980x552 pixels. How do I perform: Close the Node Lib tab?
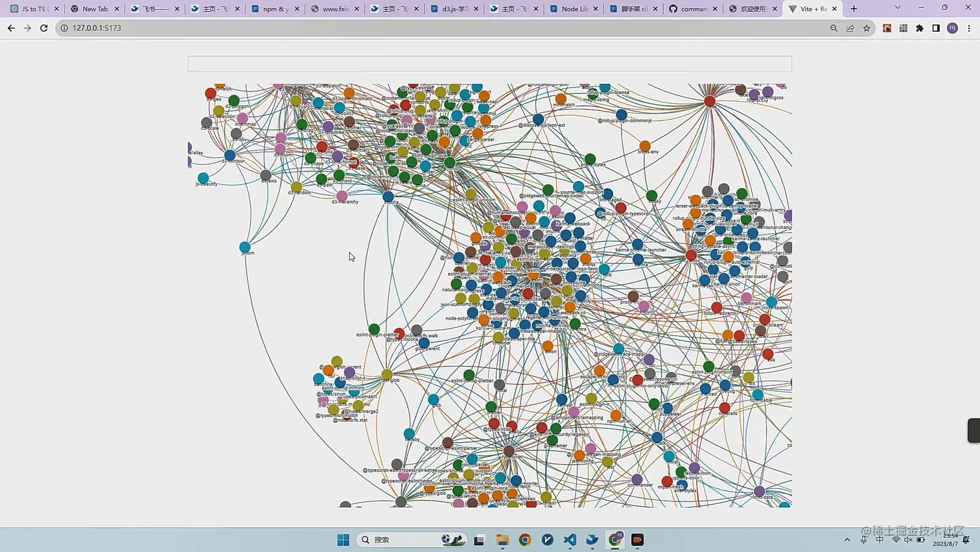[596, 9]
